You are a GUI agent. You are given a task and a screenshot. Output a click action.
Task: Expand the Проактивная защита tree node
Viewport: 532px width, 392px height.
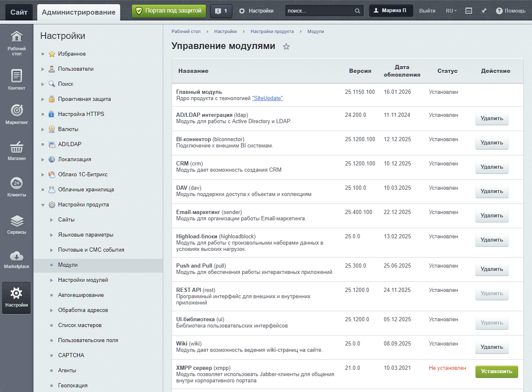[43, 99]
